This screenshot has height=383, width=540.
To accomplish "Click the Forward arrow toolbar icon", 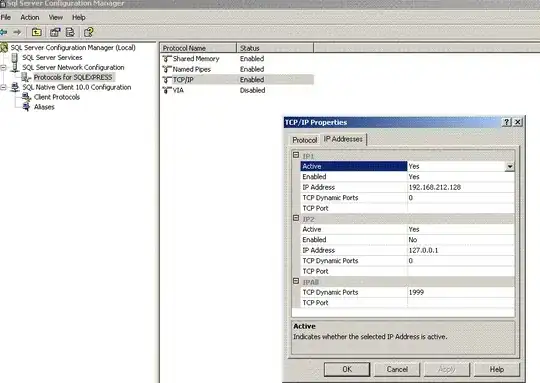I will point(17,32).
